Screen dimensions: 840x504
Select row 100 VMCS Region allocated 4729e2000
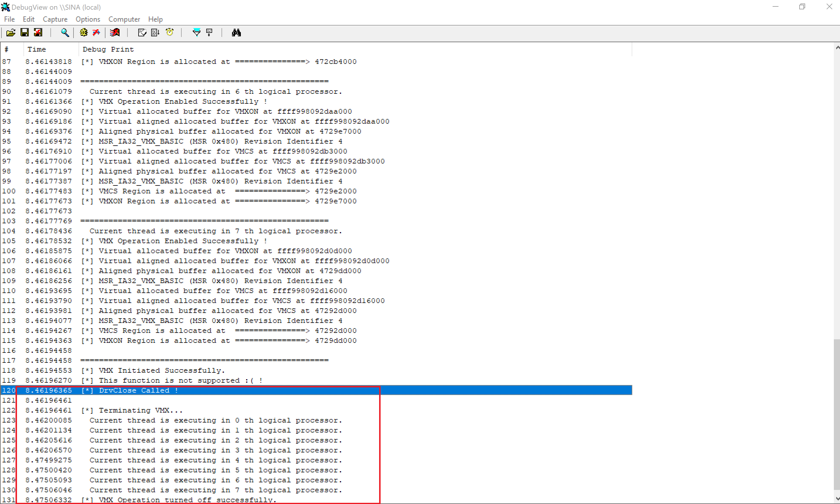click(x=316, y=191)
